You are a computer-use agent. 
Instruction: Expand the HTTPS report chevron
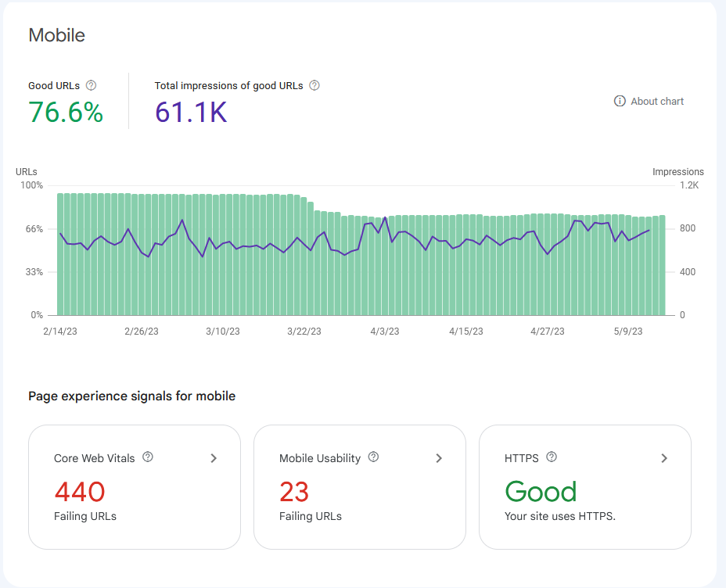(x=664, y=458)
